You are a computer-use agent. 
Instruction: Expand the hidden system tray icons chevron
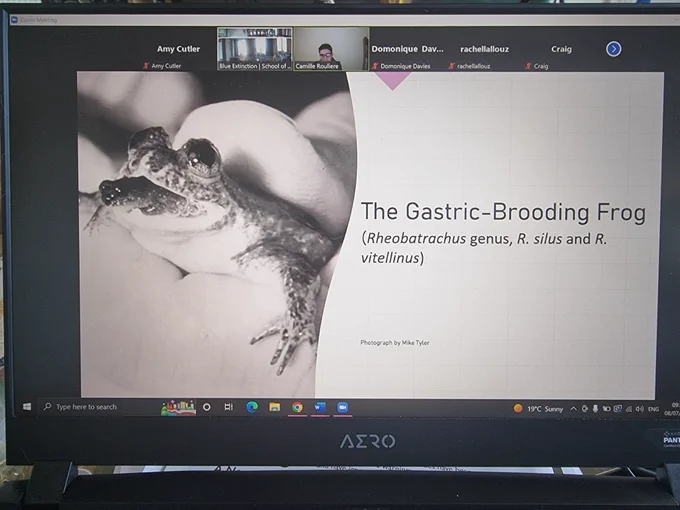tap(573, 409)
